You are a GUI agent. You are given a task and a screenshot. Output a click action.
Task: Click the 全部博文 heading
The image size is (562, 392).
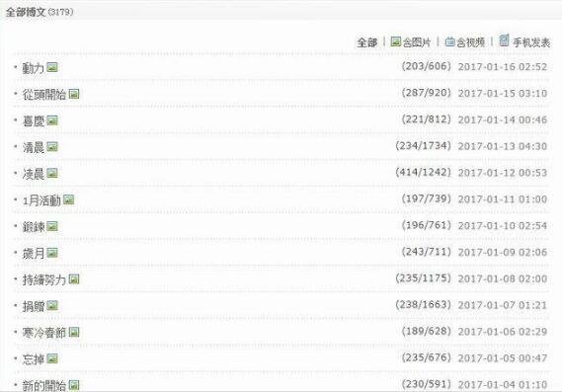tap(26, 12)
